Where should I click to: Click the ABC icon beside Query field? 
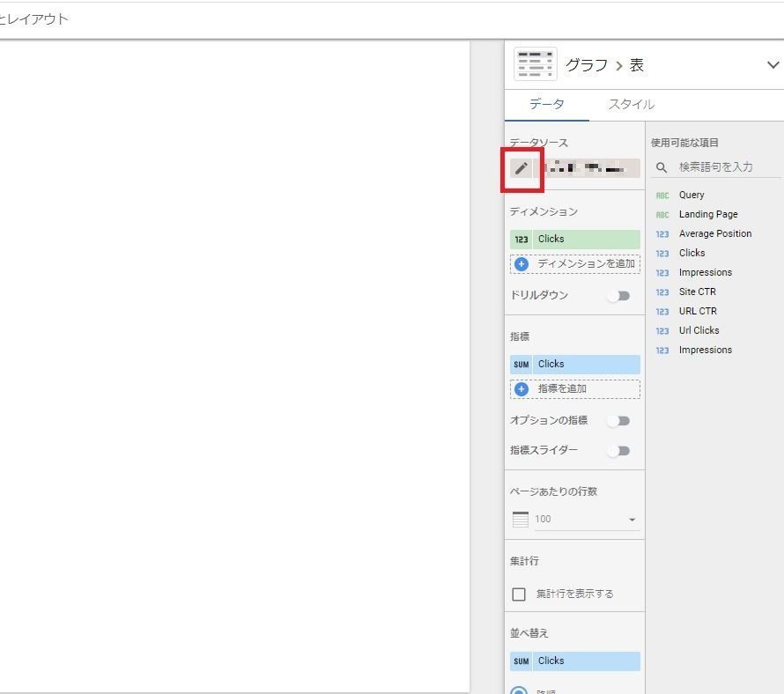[662, 195]
